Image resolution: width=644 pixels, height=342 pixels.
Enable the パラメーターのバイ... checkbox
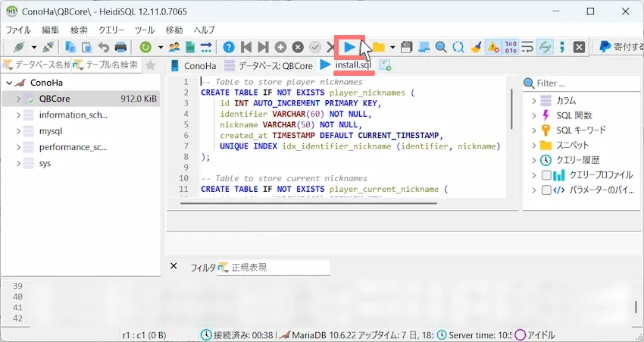[x=546, y=190]
